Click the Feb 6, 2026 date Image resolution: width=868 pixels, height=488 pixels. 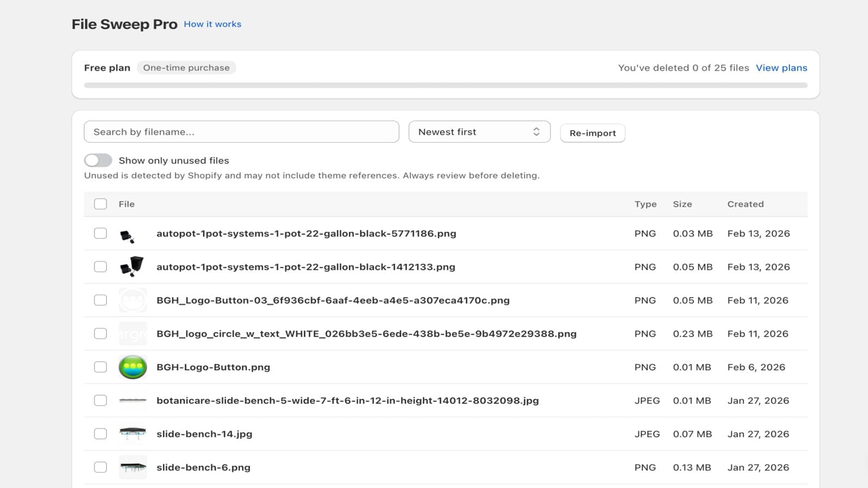pyautogui.click(x=756, y=367)
